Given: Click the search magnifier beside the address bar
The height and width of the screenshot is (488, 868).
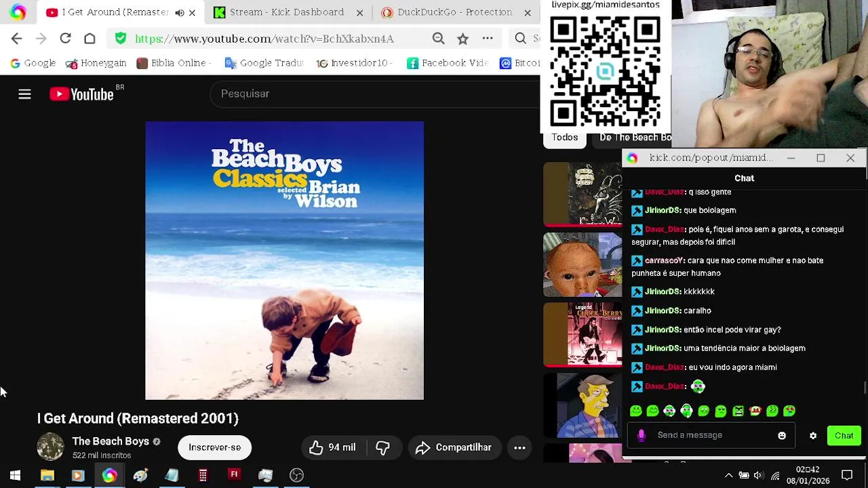Looking at the screenshot, I should tap(520, 39).
